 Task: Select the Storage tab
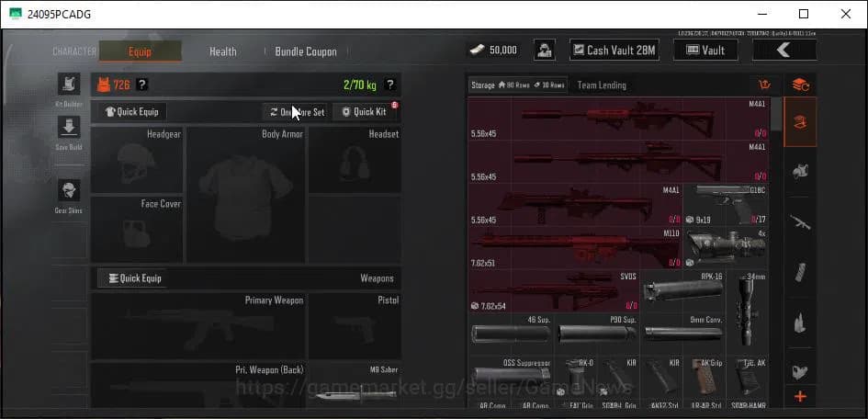point(518,85)
